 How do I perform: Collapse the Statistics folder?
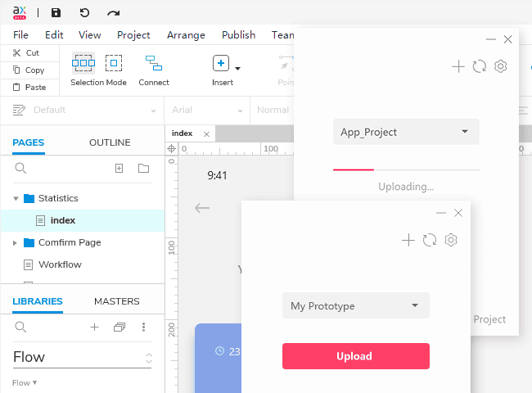point(16,198)
